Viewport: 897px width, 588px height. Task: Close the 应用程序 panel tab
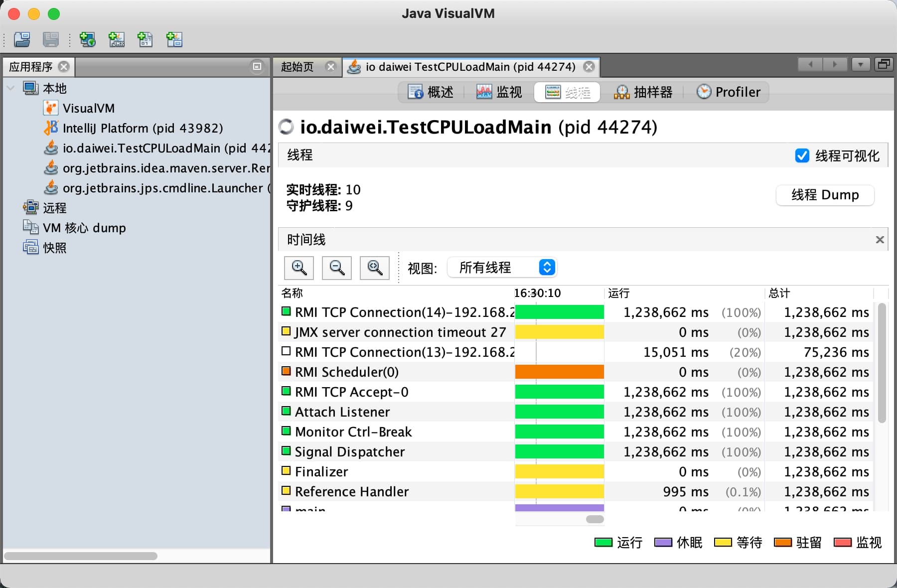64,67
